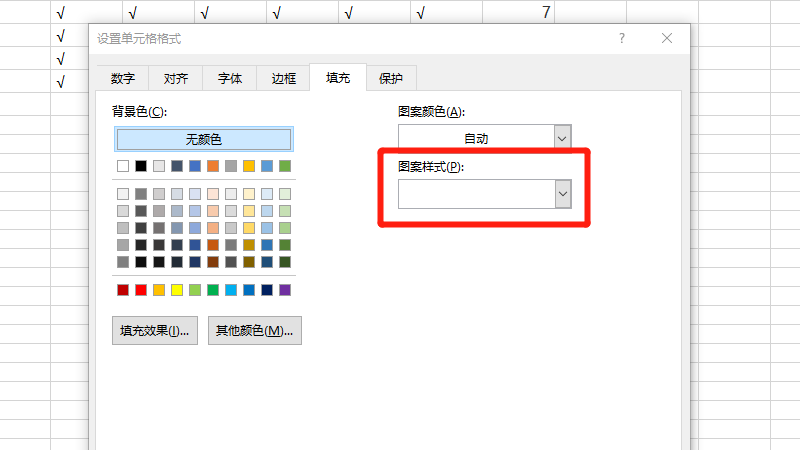Open the 对齐 tab
The image size is (800, 450).
(x=176, y=78)
